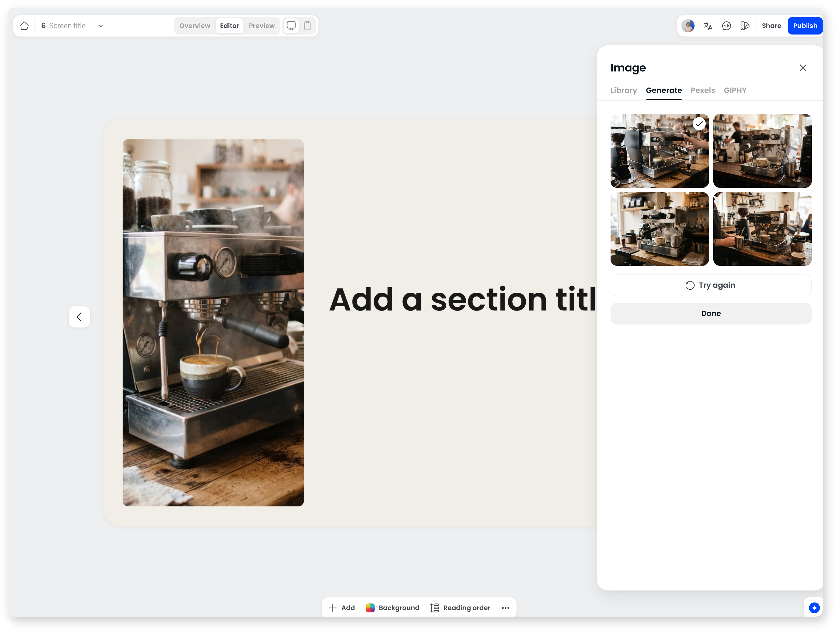Toggle desktop device view

[291, 26]
